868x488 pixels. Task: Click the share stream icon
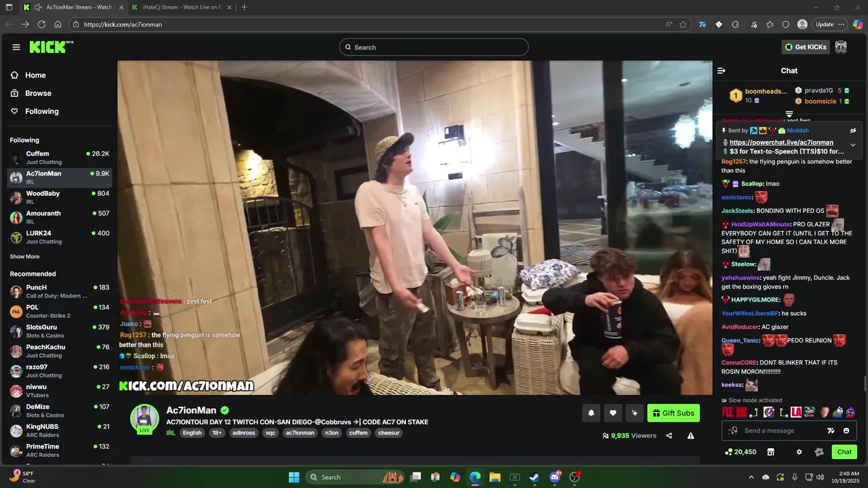coord(669,436)
